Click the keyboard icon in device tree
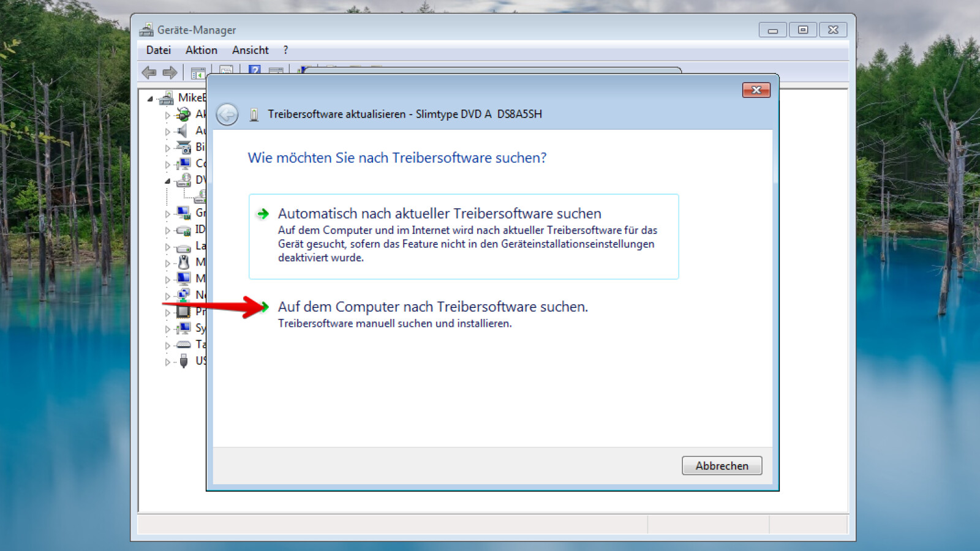The width and height of the screenshot is (980, 551). coord(183,345)
